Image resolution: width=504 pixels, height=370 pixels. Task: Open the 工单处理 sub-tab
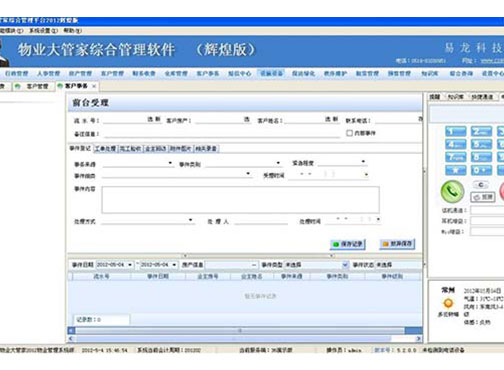point(105,149)
